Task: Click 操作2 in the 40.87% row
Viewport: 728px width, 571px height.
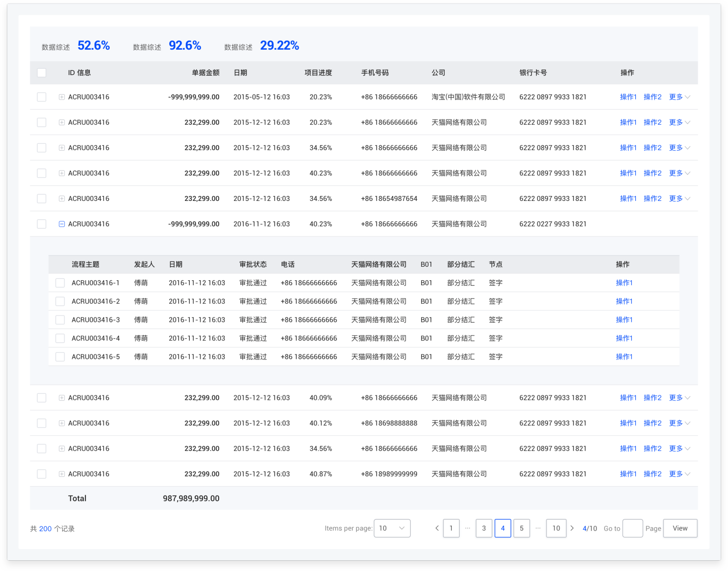Action: pyautogui.click(x=653, y=474)
